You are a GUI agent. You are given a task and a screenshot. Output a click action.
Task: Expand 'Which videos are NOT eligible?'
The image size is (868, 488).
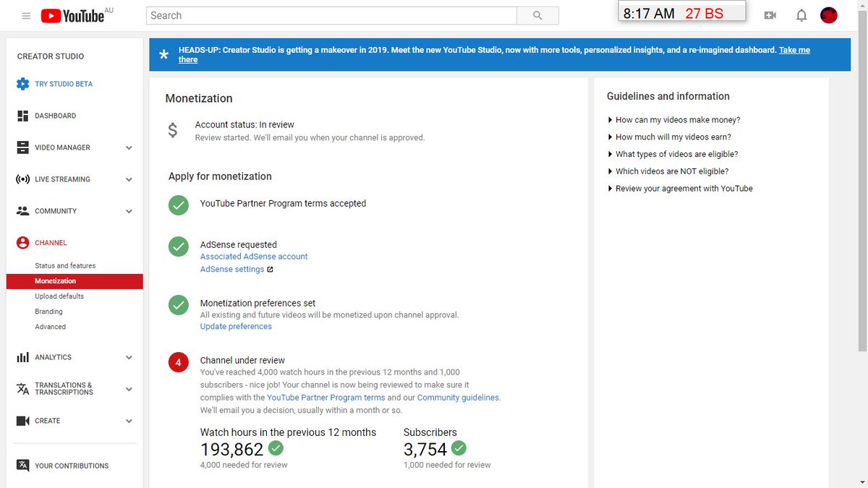[668, 171]
